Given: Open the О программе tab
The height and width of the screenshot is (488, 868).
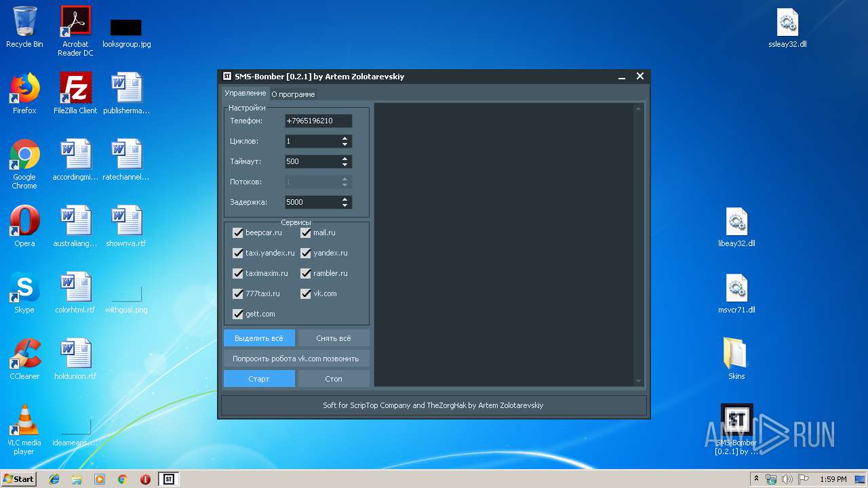Looking at the screenshot, I should click(x=293, y=94).
